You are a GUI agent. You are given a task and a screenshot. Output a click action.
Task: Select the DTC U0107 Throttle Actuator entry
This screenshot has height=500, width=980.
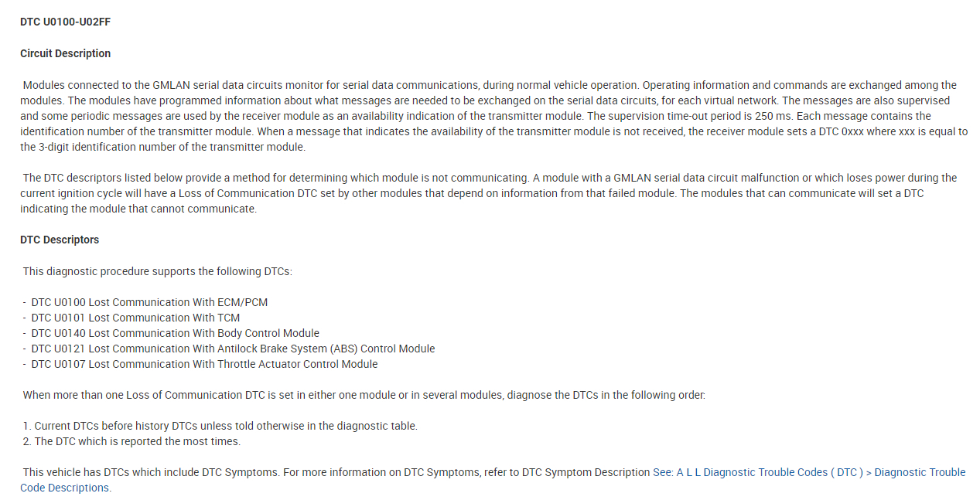(204, 364)
